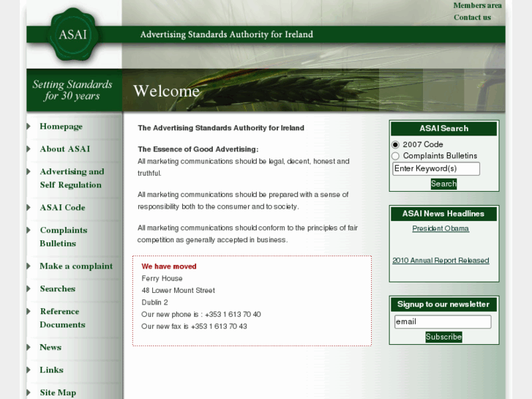The image size is (532, 399).
Task: Select the Complaints Bulletins radio button
Action: (395, 156)
